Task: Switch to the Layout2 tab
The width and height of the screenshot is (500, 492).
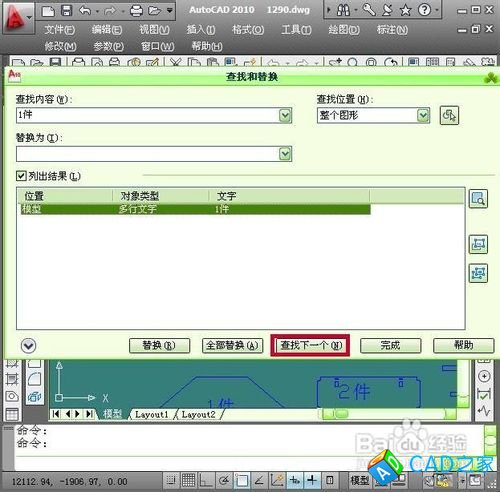Action: point(199,414)
